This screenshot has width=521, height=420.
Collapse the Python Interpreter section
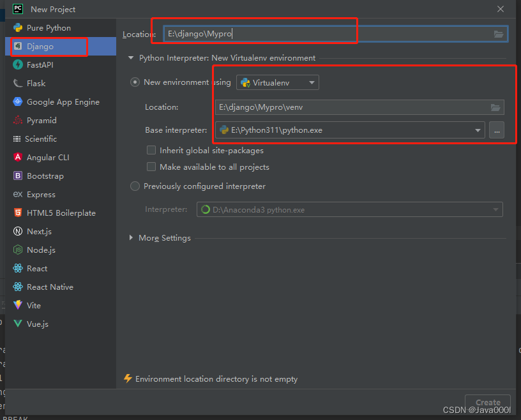[x=131, y=58]
